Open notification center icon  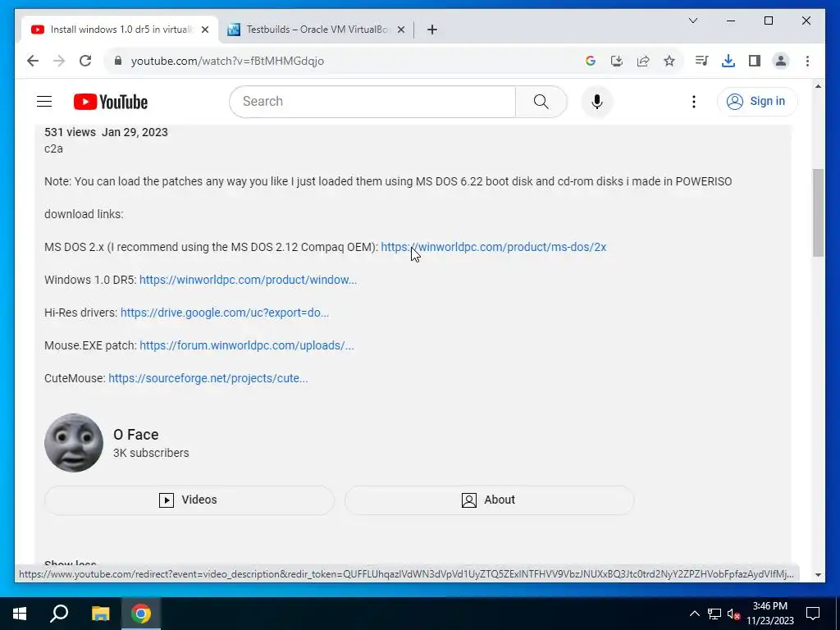pos(813,614)
